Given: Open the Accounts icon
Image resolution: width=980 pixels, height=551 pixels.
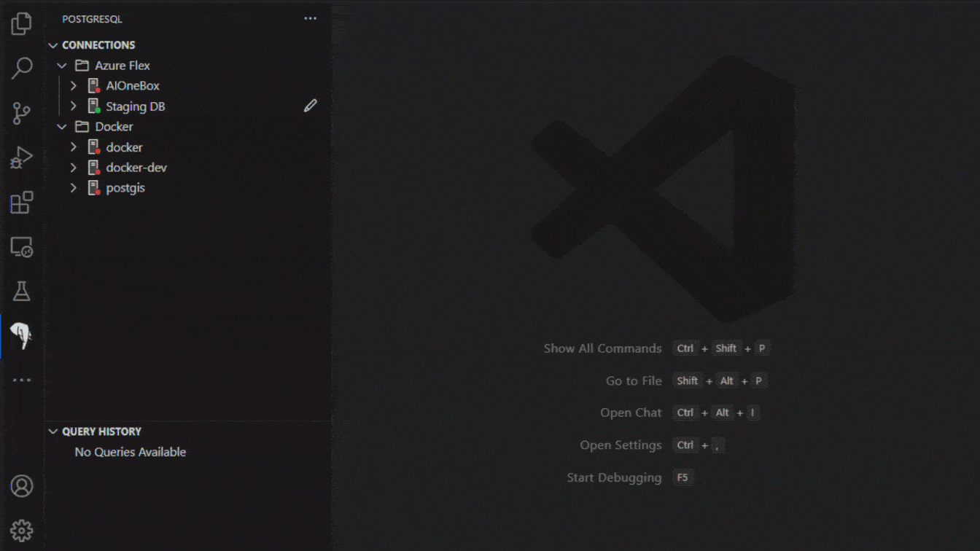Looking at the screenshot, I should [x=21, y=486].
